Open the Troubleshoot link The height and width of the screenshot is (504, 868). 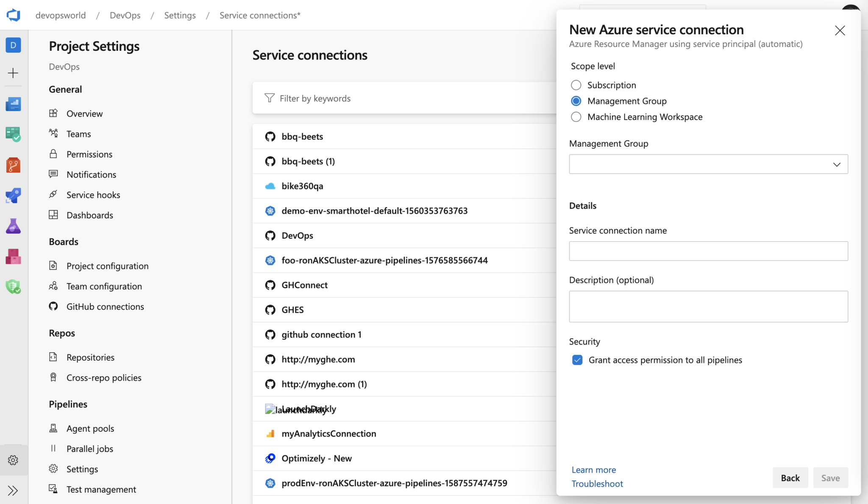pos(597,484)
